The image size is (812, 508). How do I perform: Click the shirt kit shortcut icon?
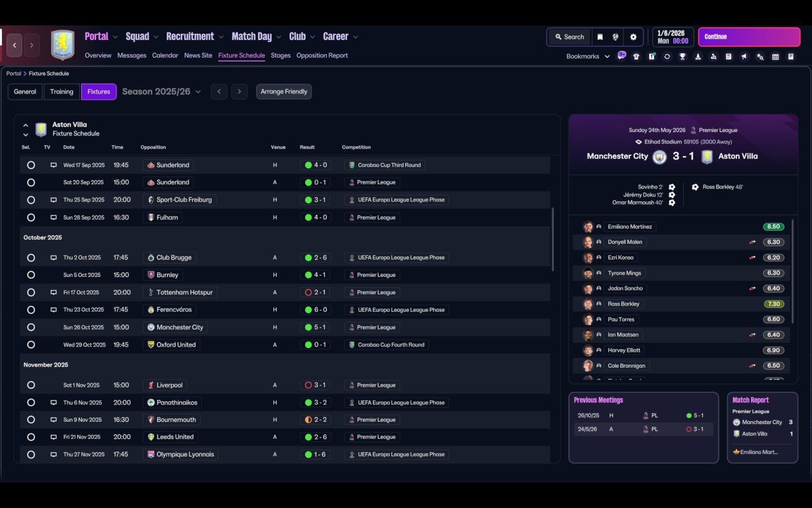[636, 57]
